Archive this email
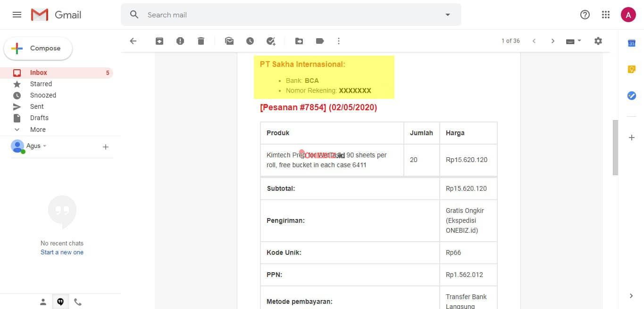Viewport: 644px width, 309px height. tap(159, 41)
